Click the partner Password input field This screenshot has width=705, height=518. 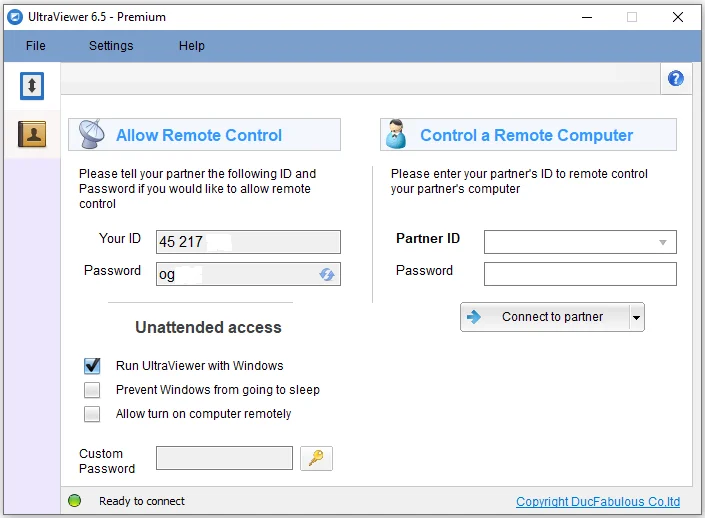(x=580, y=274)
